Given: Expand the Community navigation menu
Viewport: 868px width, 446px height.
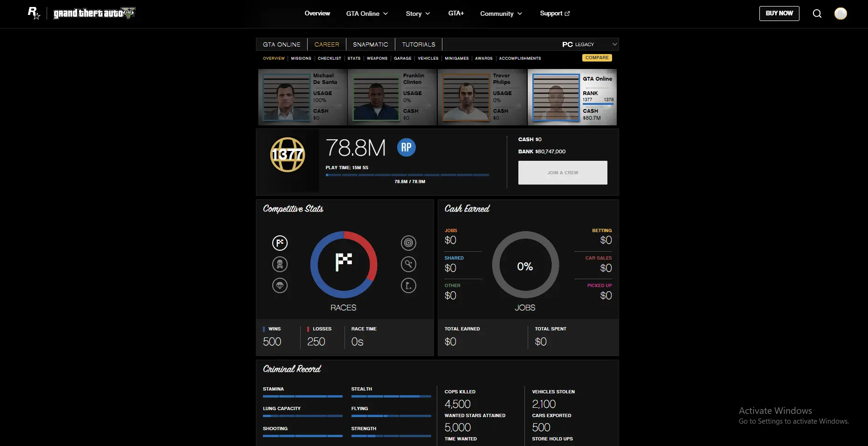Looking at the screenshot, I should click(x=501, y=14).
